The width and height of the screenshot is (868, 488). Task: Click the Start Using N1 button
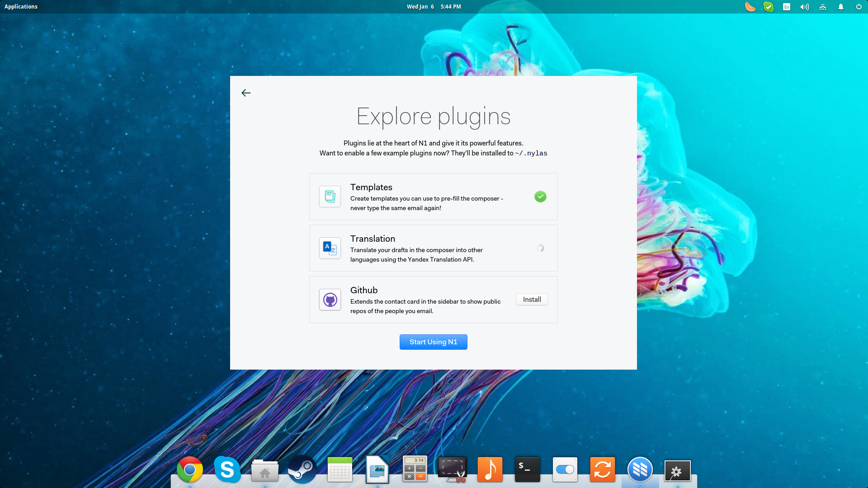tap(434, 342)
